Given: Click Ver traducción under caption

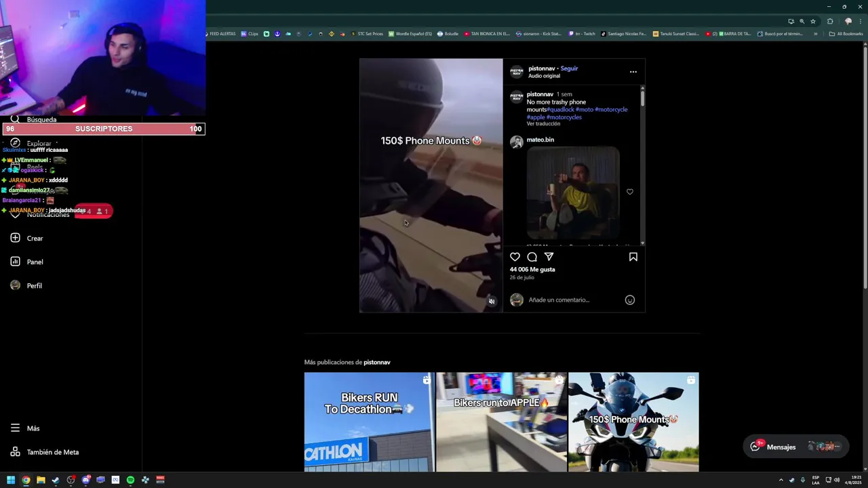Looking at the screenshot, I should (x=543, y=124).
